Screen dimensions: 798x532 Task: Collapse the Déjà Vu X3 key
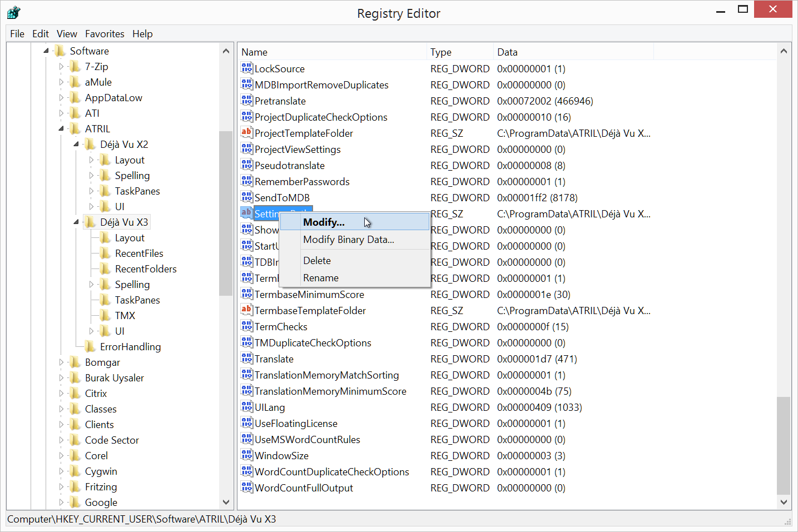click(x=76, y=222)
